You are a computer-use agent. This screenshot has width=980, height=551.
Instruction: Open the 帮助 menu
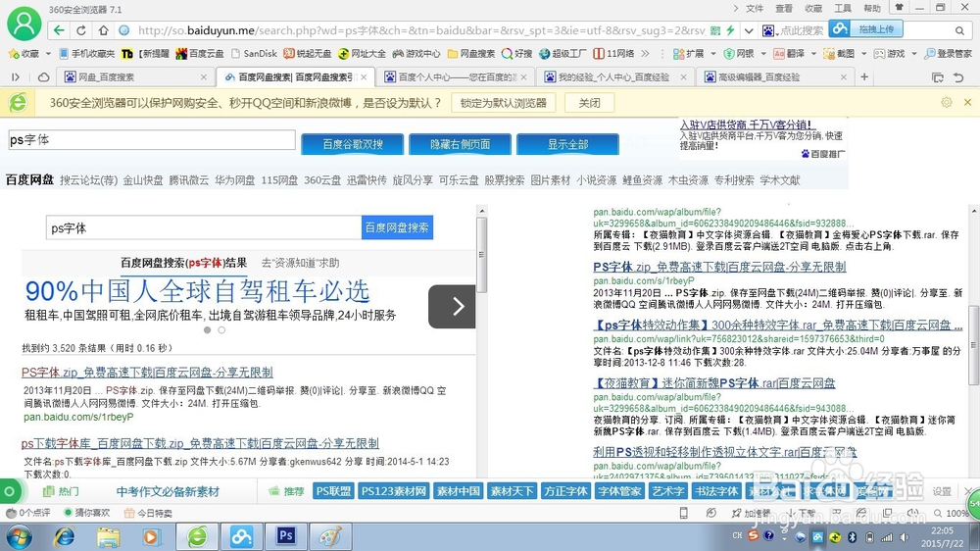coord(872,8)
